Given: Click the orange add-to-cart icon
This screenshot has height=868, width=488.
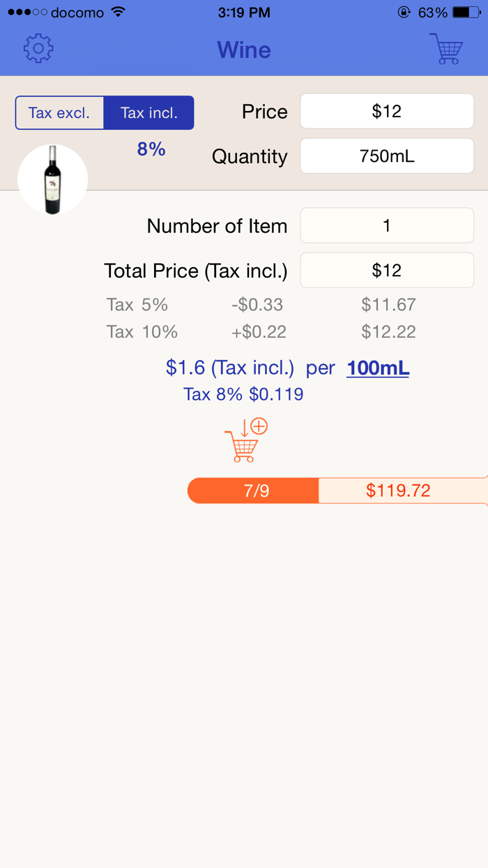Looking at the screenshot, I should [243, 440].
